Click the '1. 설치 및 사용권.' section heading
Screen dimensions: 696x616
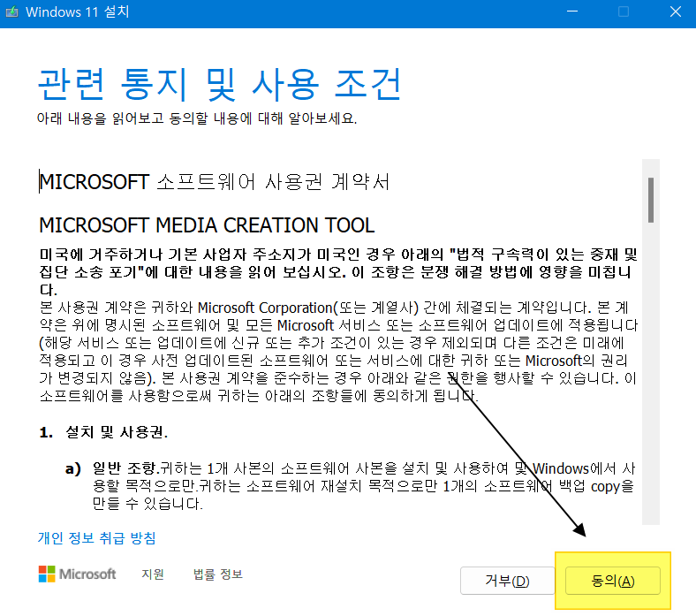[x=103, y=431]
